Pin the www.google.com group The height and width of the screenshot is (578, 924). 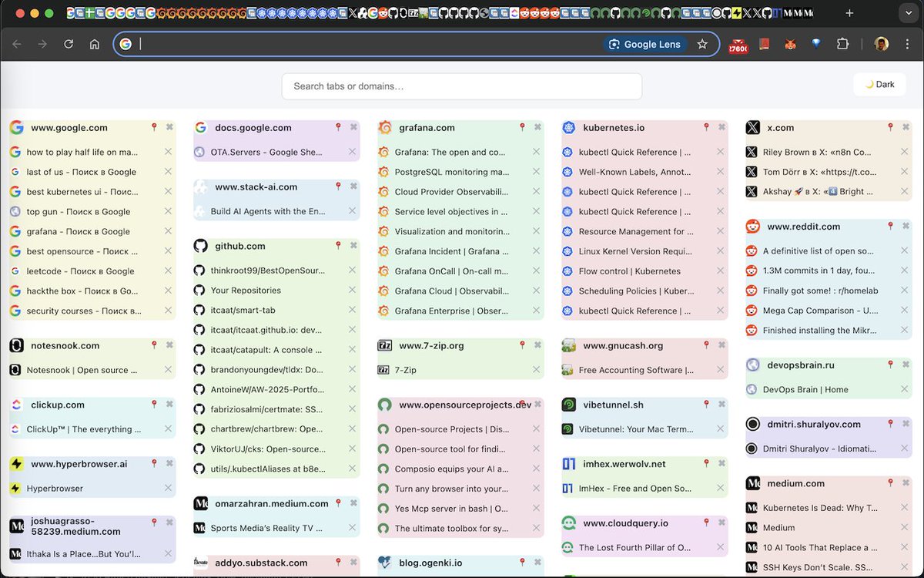(x=154, y=127)
